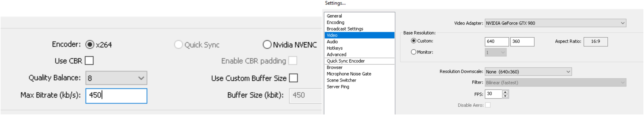Viewport: 644px width, 115px height.
Task: Decrease FPS with the down stepper arrow
Action: coord(505,96)
